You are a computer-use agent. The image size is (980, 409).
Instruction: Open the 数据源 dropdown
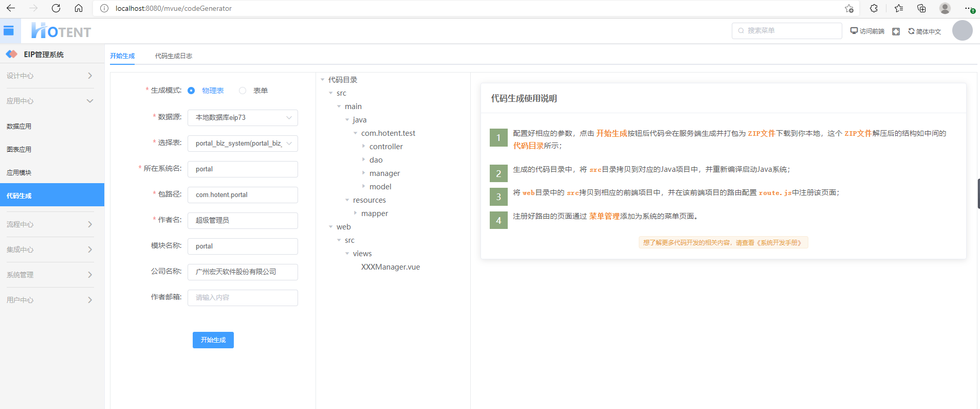point(243,118)
